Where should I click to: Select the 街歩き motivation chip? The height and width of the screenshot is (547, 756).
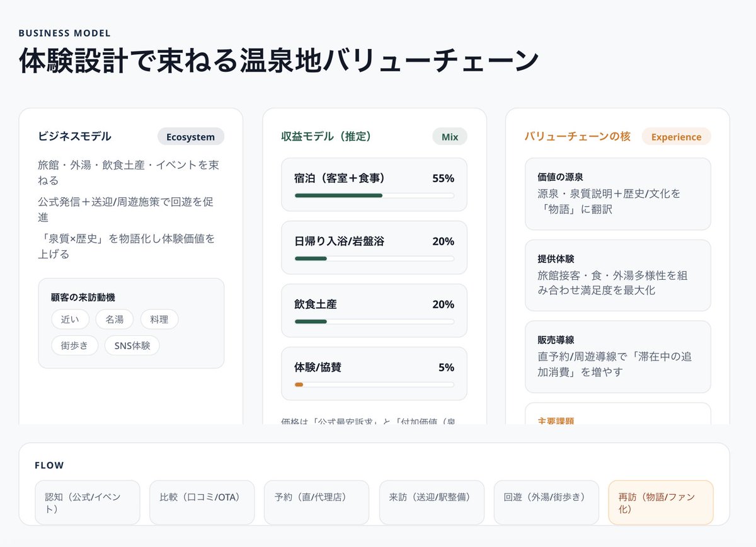coord(74,345)
